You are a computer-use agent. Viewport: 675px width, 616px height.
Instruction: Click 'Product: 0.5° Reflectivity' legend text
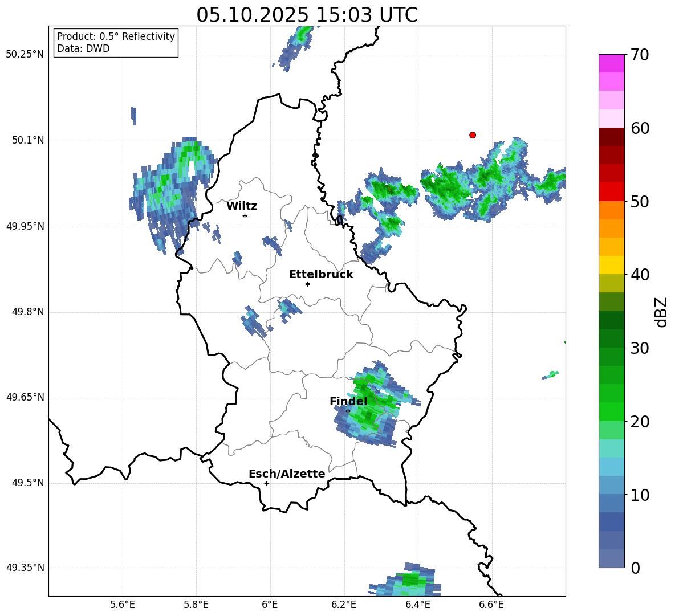(116, 36)
